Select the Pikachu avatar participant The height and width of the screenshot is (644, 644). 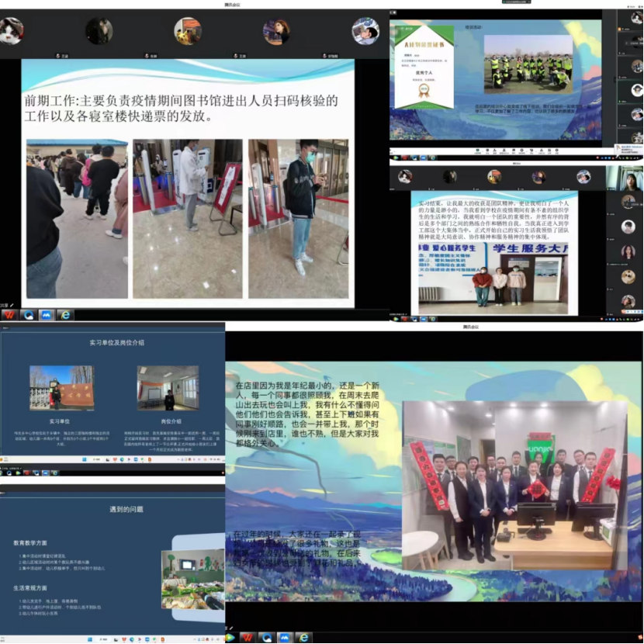[x=187, y=32]
